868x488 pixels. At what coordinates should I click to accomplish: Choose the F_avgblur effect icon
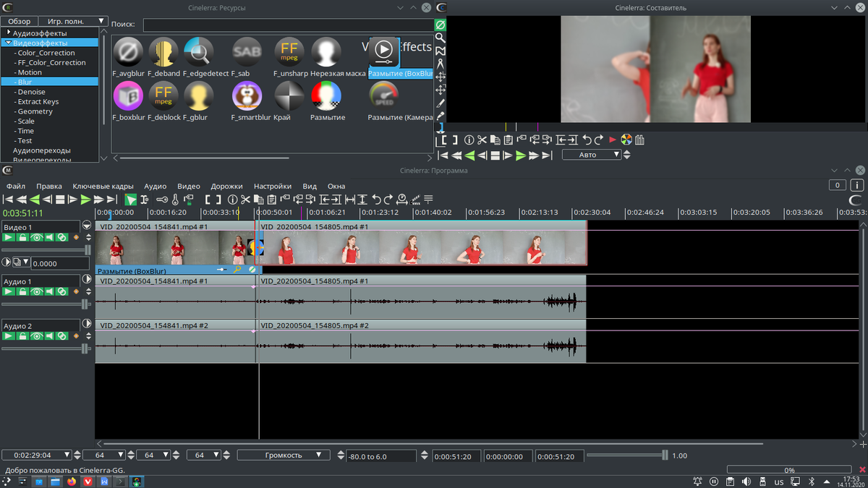(128, 52)
